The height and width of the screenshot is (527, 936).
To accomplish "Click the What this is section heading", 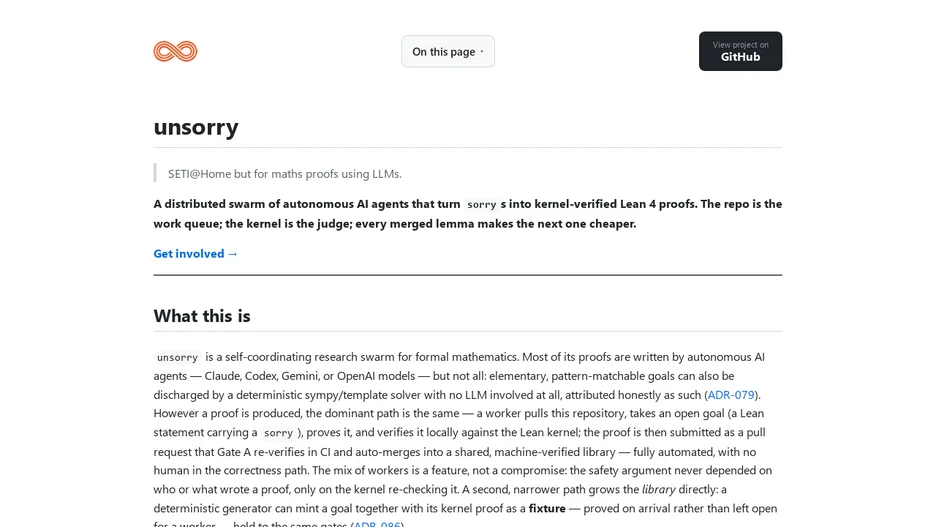I will 202,316.
